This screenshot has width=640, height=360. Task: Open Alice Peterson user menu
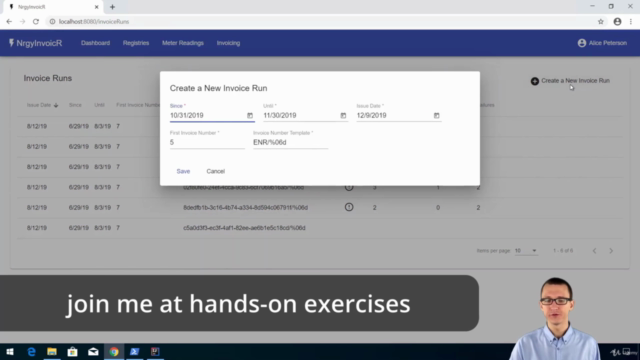pos(602,43)
